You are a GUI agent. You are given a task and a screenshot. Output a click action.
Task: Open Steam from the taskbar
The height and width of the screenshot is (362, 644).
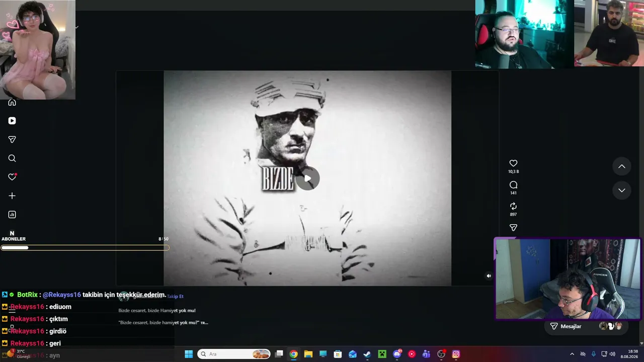(367, 354)
